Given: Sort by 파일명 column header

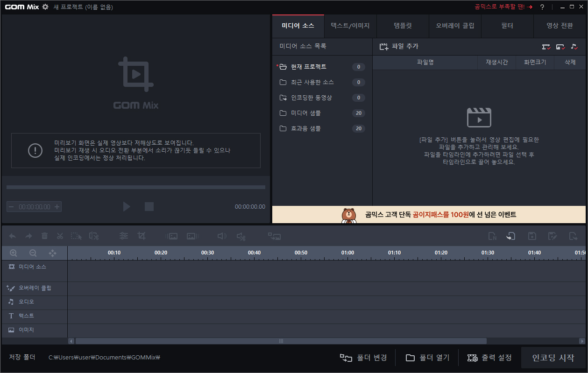Looking at the screenshot, I should 425,62.
